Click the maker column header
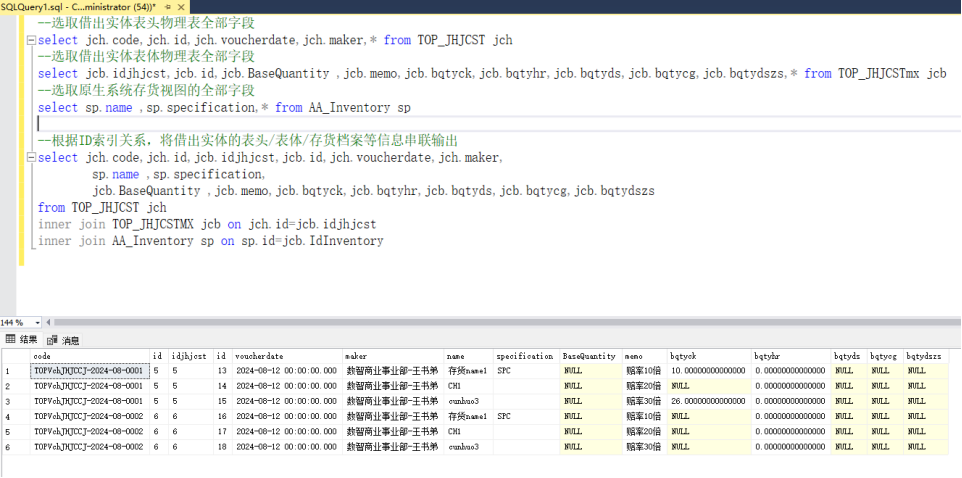The image size is (962, 478). click(x=393, y=356)
